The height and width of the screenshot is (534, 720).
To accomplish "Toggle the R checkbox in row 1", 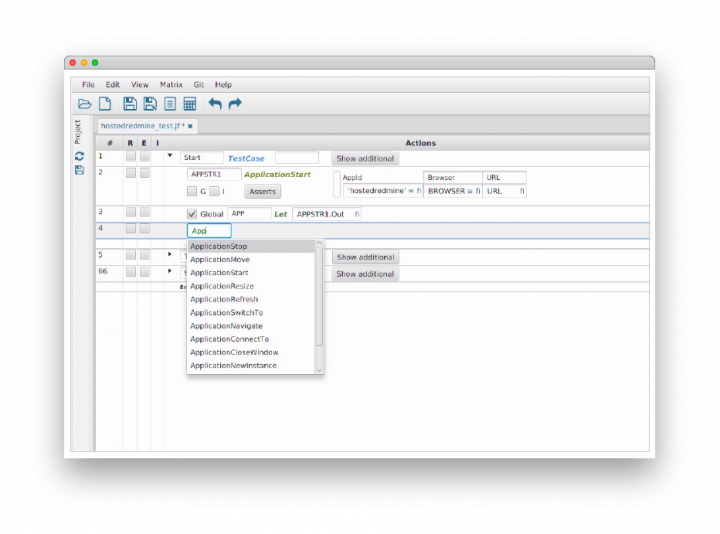I will coord(131,157).
